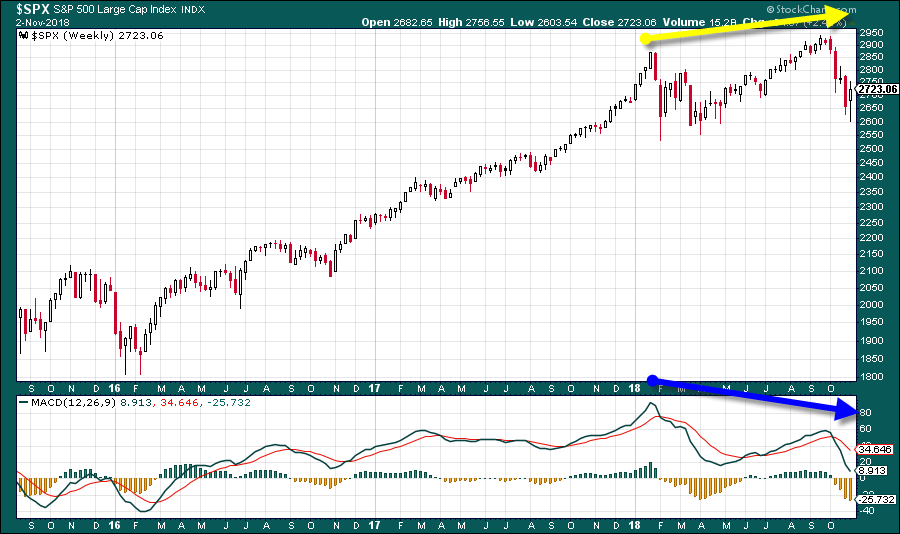Click the yellow arrowhead at top right
Viewport: 900px width, 534px height.
(x=840, y=12)
